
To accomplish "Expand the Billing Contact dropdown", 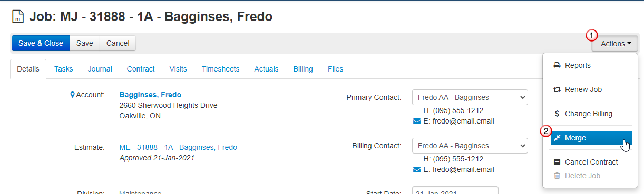I will [470, 146].
